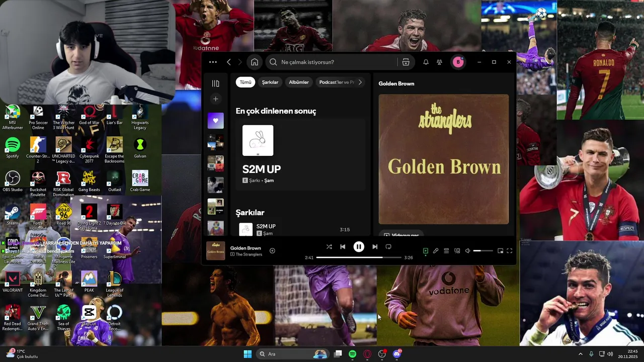Open Spotify notifications bell
Viewport: 644px width, 362px height.
pyautogui.click(x=426, y=62)
